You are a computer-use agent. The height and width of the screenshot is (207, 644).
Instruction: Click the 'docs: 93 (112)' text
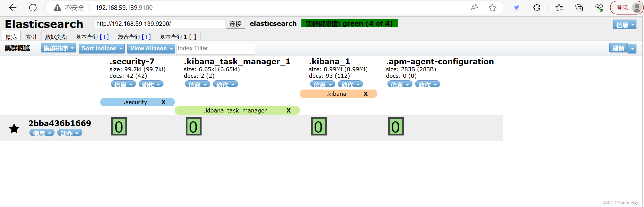coord(329,76)
